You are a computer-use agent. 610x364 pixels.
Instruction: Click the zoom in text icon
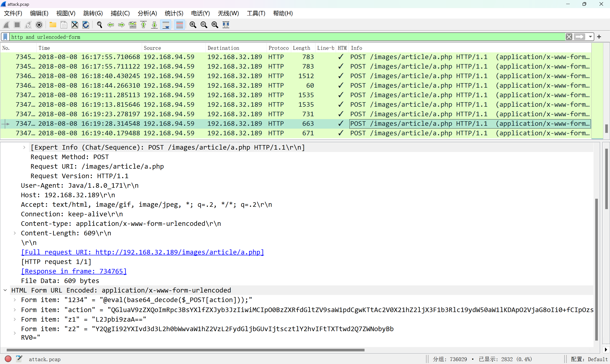[193, 25]
